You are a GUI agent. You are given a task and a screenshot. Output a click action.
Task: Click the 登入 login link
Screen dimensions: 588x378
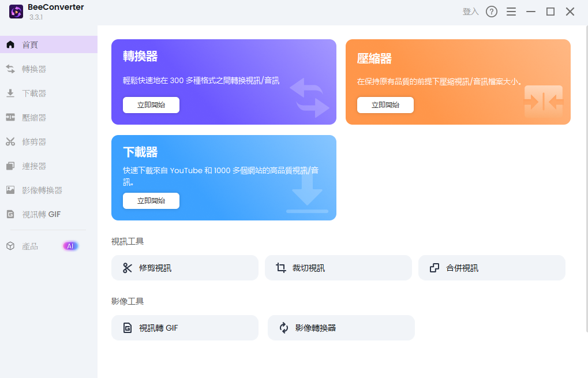pos(470,12)
